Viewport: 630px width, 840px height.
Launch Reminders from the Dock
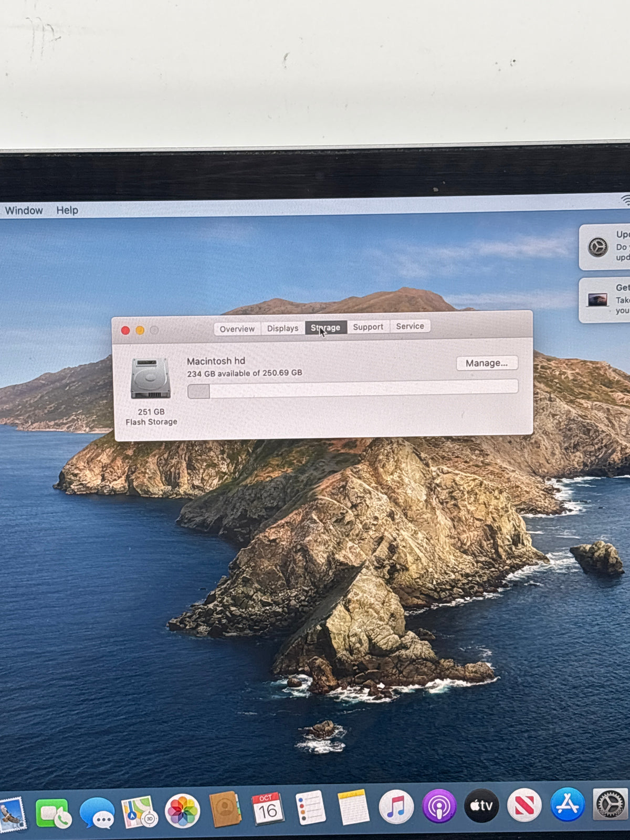[x=310, y=807]
